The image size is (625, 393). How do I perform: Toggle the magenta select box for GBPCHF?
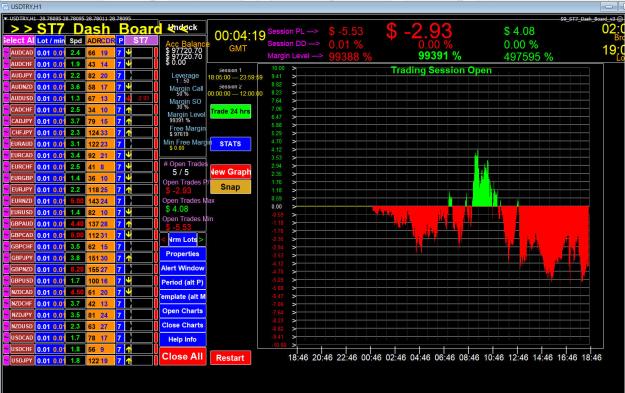pos(6,246)
